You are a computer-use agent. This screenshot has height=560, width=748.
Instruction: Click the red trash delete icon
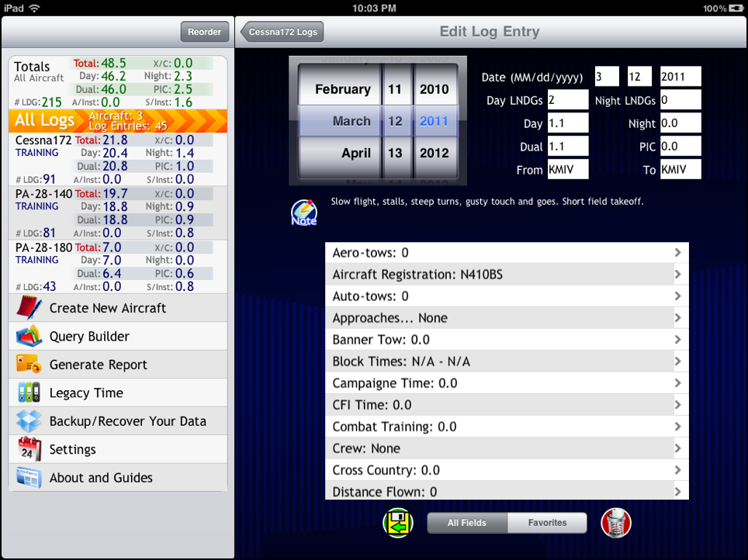(615, 523)
